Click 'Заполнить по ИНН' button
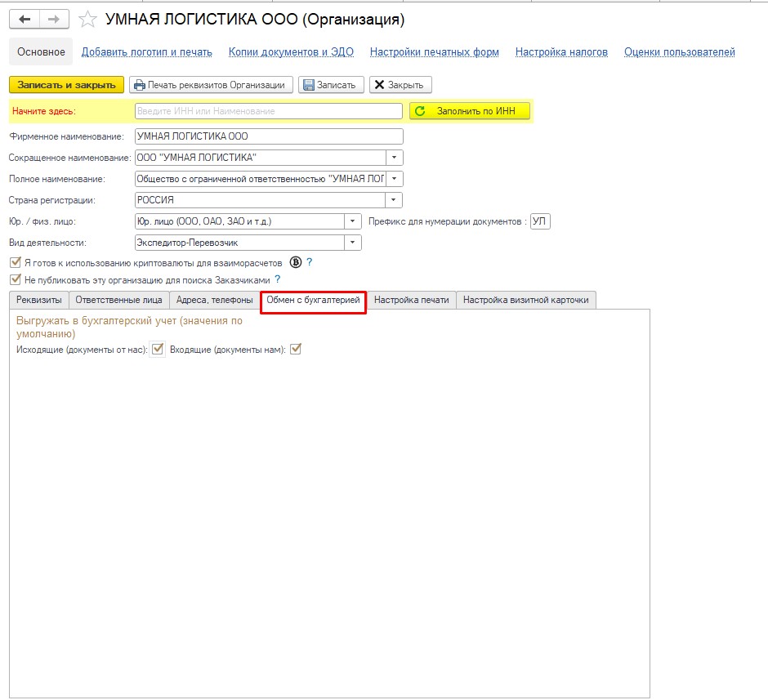 click(x=470, y=111)
